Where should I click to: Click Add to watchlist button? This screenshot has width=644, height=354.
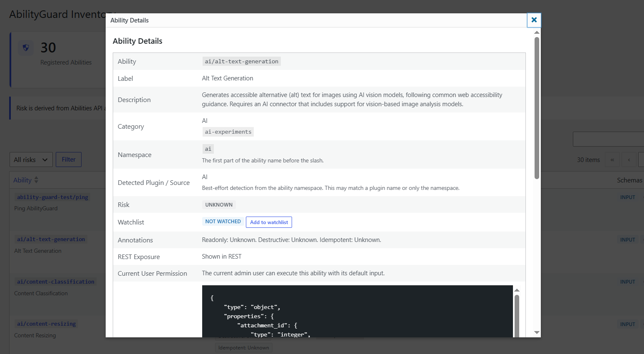coord(269,222)
